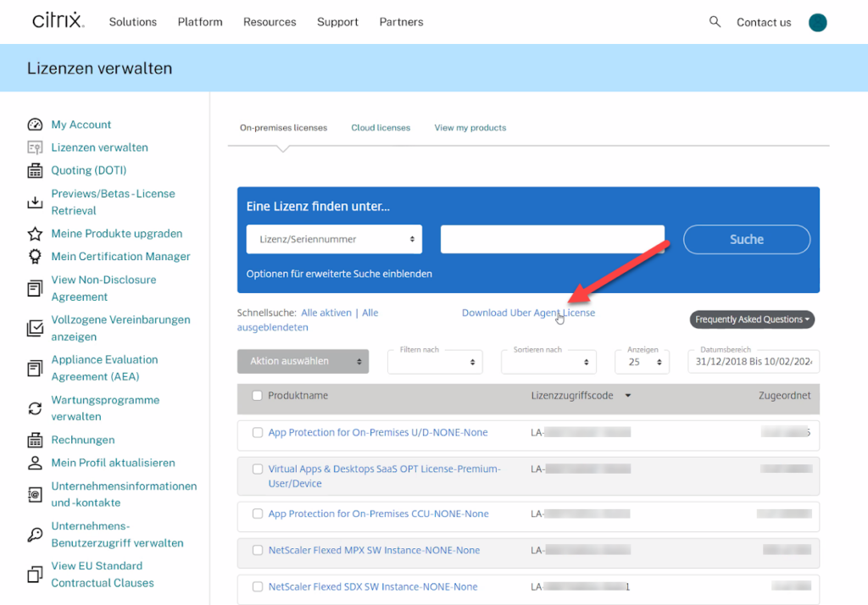Click the Previews/Betas download icon

coord(35,203)
